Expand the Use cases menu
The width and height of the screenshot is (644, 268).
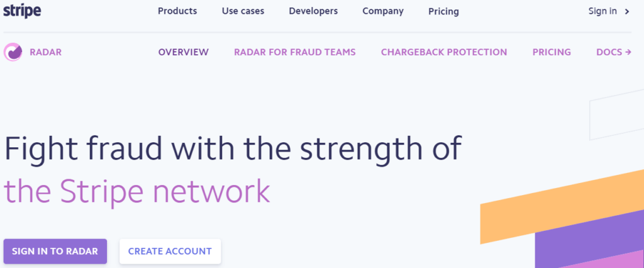click(x=243, y=11)
